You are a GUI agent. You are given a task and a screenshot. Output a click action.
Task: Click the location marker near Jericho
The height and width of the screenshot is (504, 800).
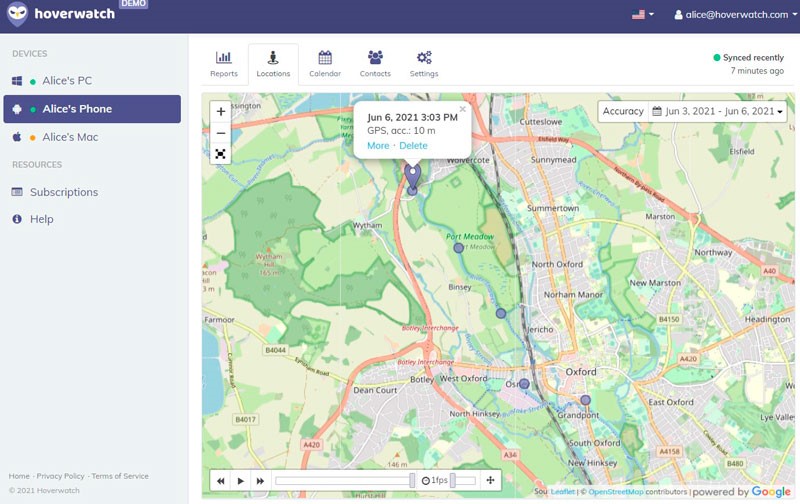(x=501, y=313)
